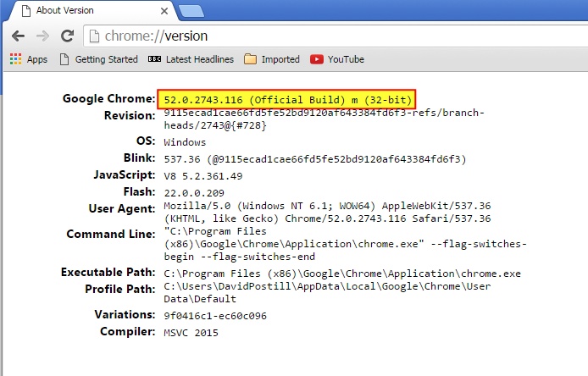Click the User Agent label
The height and width of the screenshot is (376, 588).
pyautogui.click(x=122, y=209)
